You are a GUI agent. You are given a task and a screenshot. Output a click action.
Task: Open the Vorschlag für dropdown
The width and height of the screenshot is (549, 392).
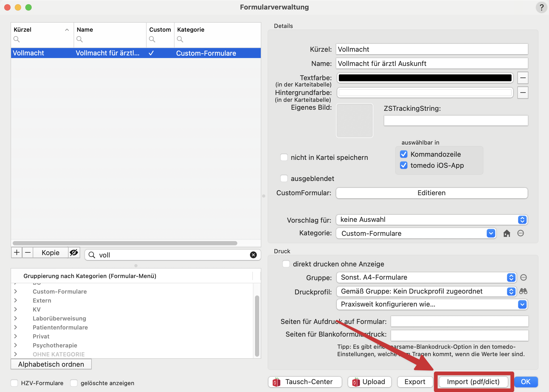tap(432, 220)
